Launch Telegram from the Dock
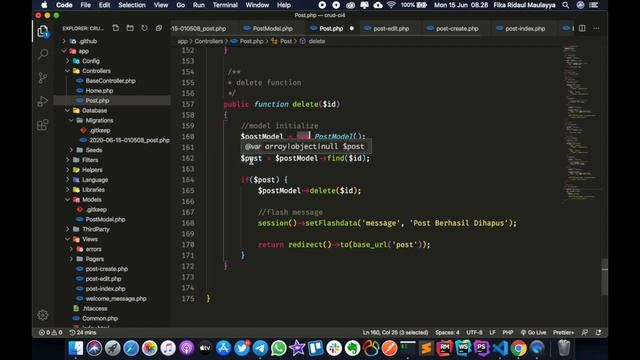 click(x=260, y=348)
